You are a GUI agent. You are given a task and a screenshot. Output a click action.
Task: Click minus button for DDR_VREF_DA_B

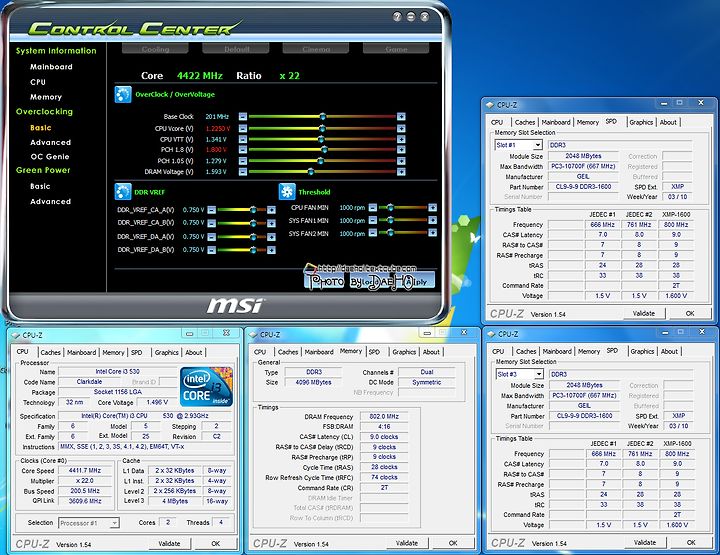pyautogui.click(x=211, y=250)
